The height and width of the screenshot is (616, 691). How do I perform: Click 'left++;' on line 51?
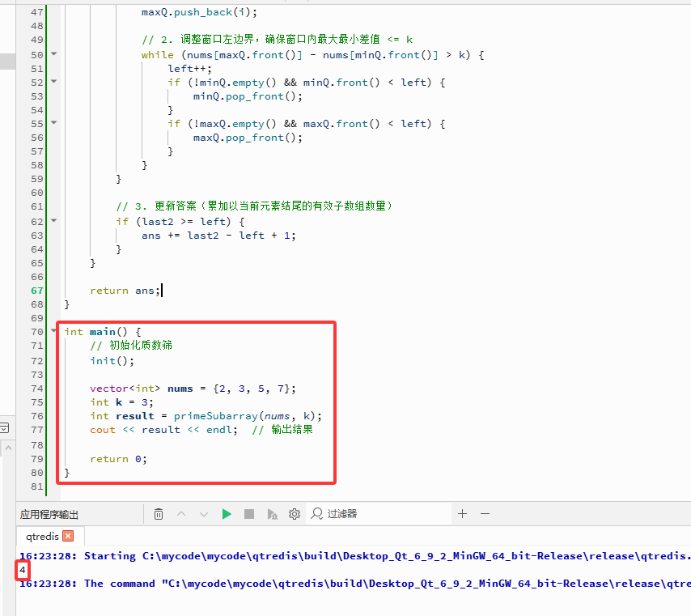(189, 69)
